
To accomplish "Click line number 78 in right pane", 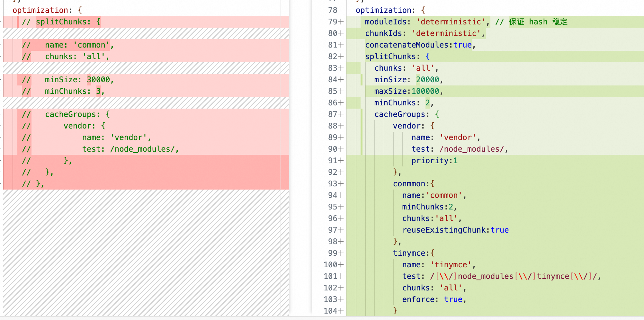I will click(333, 10).
